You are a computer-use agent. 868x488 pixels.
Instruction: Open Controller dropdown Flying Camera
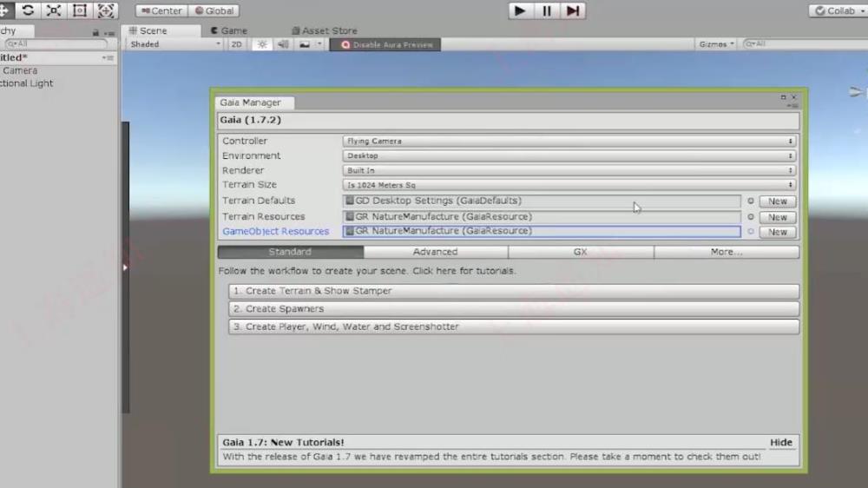point(569,142)
